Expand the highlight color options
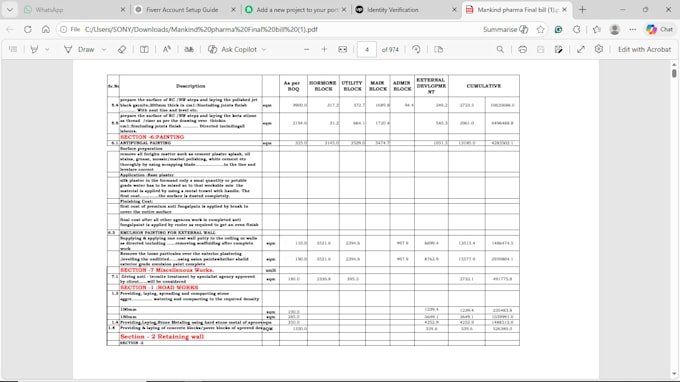The width and height of the screenshot is (680, 382). click(x=47, y=49)
